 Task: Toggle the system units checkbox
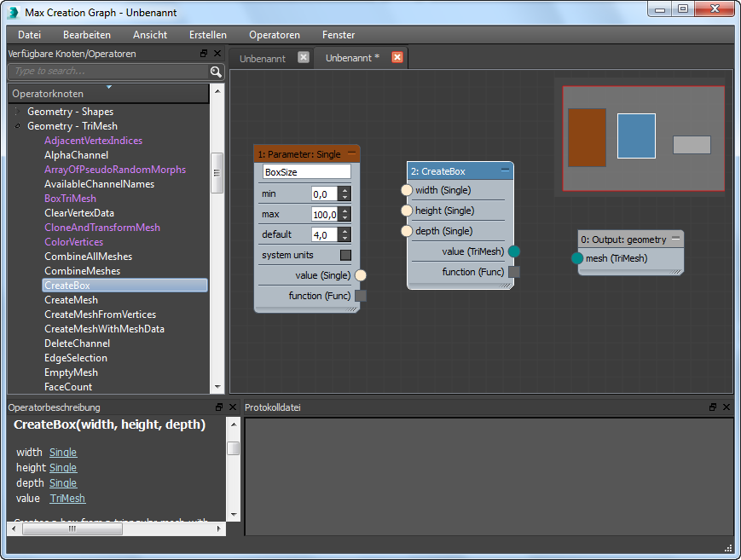click(x=346, y=255)
